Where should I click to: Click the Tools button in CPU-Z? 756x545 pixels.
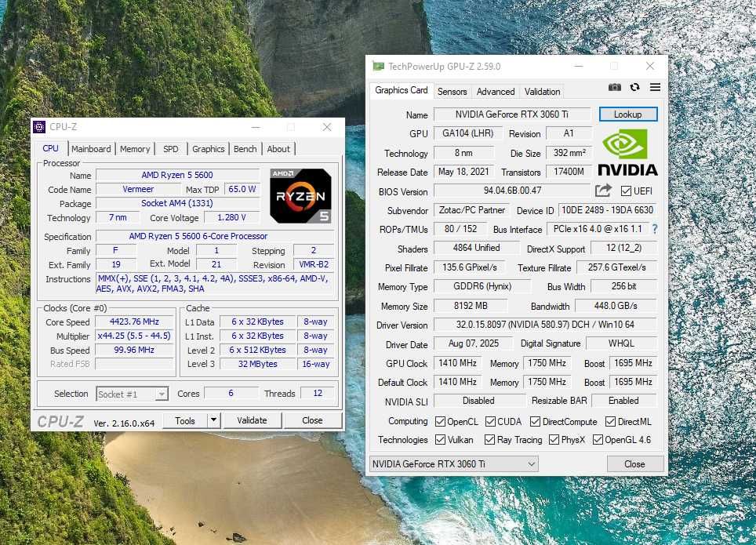coord(185,420)
